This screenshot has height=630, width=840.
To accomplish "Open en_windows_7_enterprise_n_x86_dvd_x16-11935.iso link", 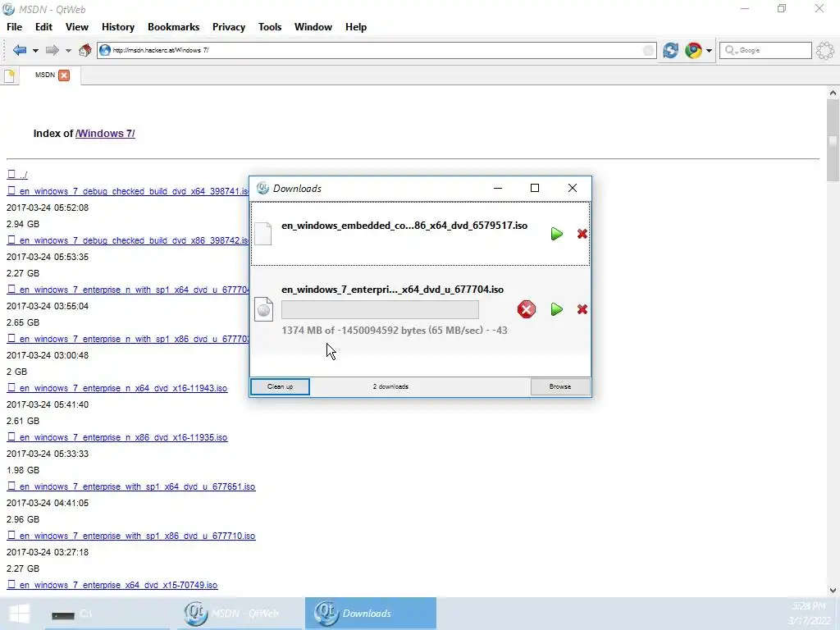I will [117, 438].
